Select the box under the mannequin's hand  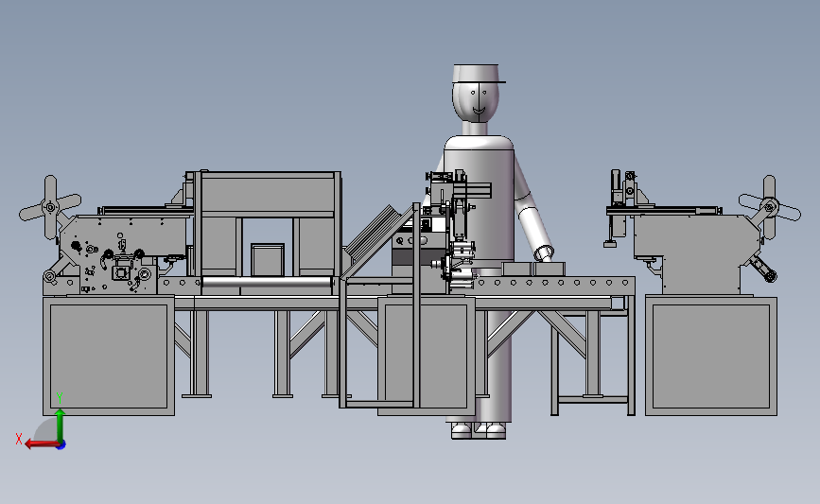click(549, 269)
